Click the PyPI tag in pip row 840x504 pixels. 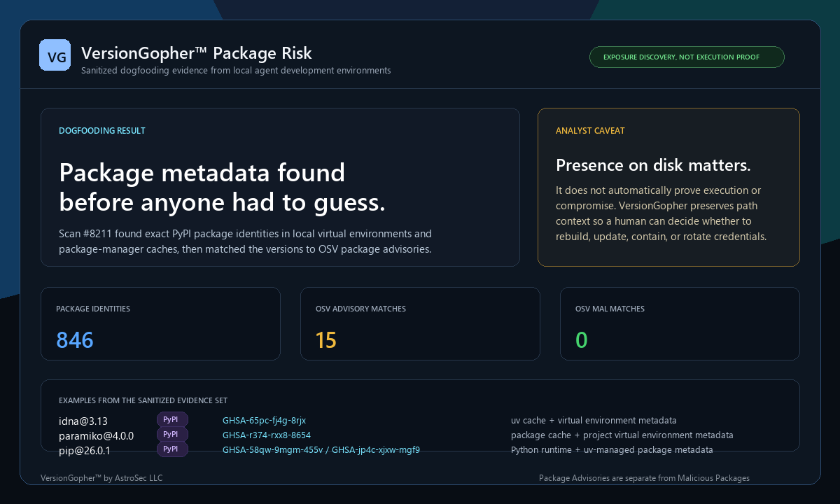tap(172, 449)
